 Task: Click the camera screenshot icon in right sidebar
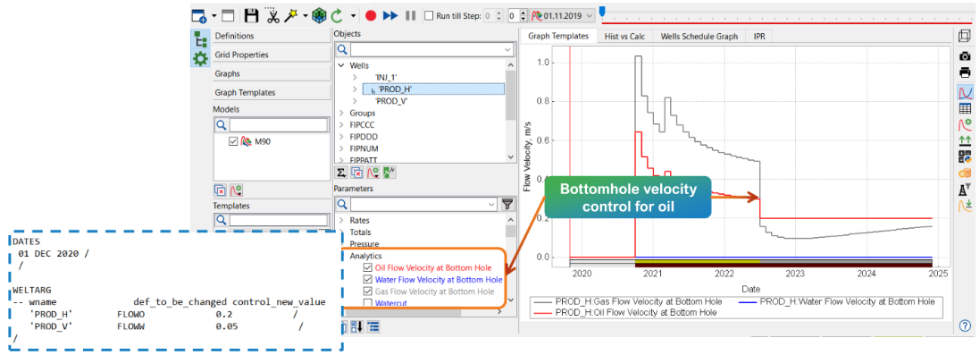point(965,55)
